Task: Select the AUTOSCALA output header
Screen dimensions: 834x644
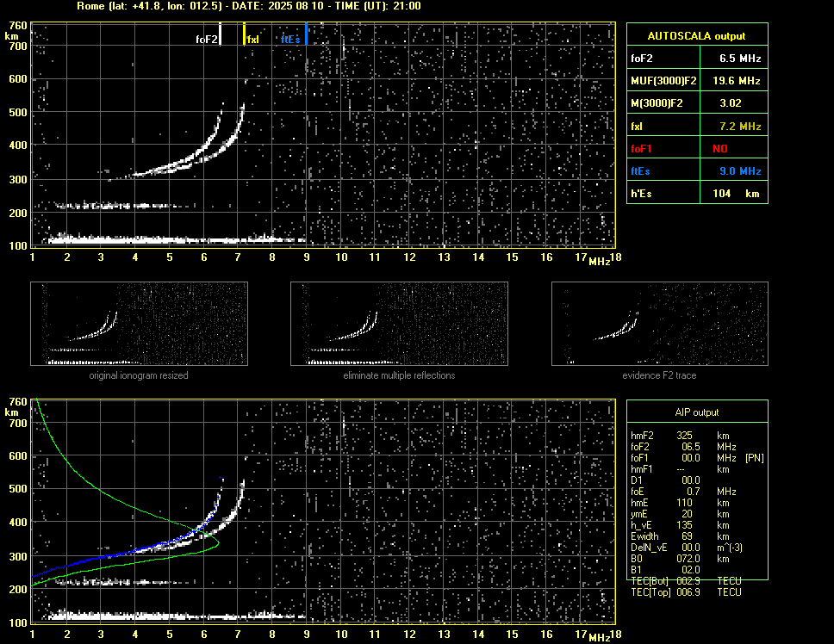Action: (697, 36)
